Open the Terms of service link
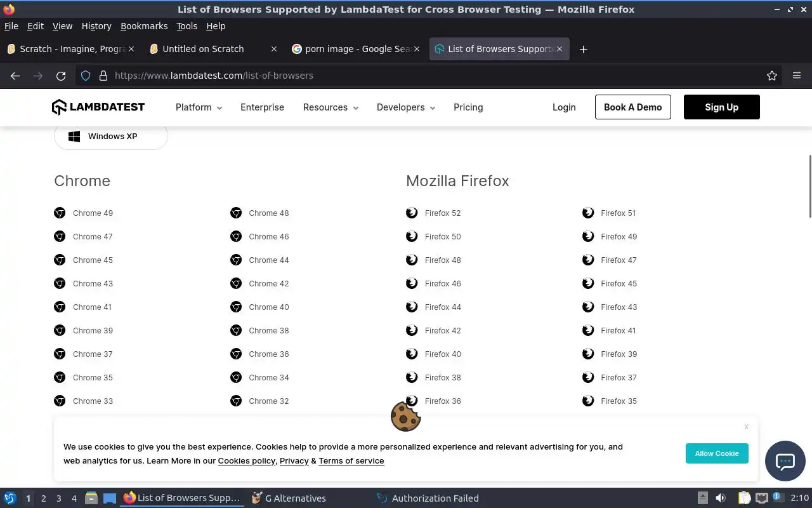Screen dimensions: 812x508 (x=351, y=461)
